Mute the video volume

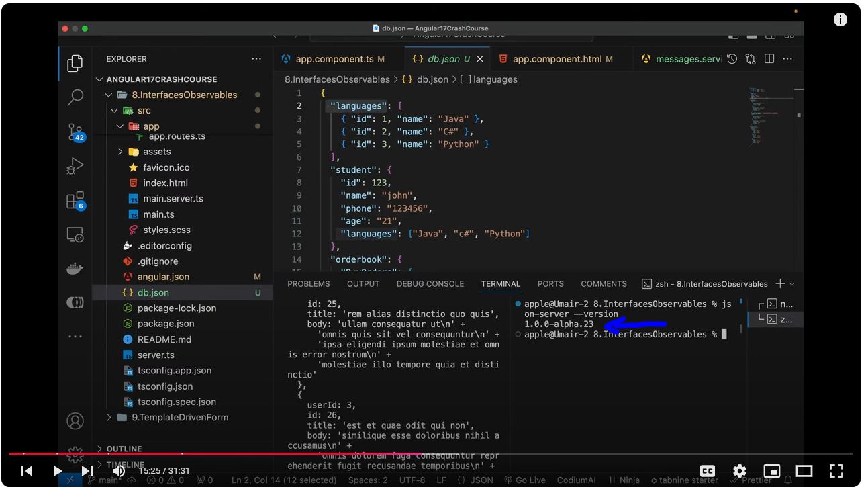[118, 471]
